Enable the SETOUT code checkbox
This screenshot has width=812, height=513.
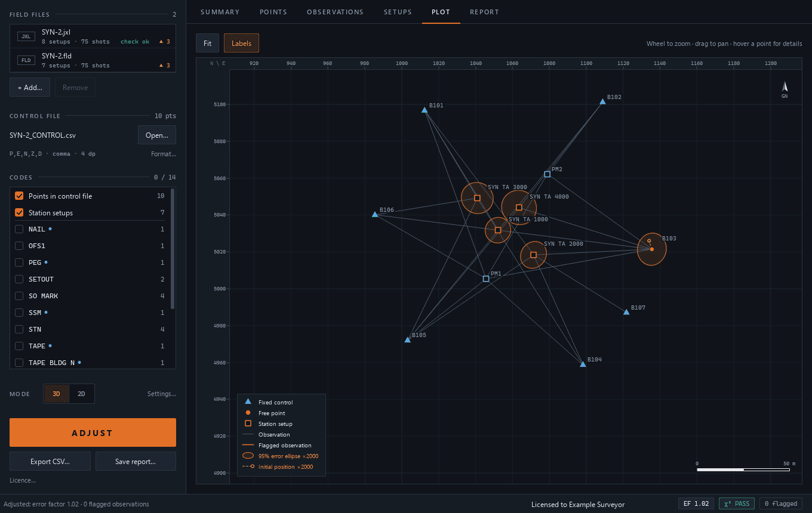[19, 279]
